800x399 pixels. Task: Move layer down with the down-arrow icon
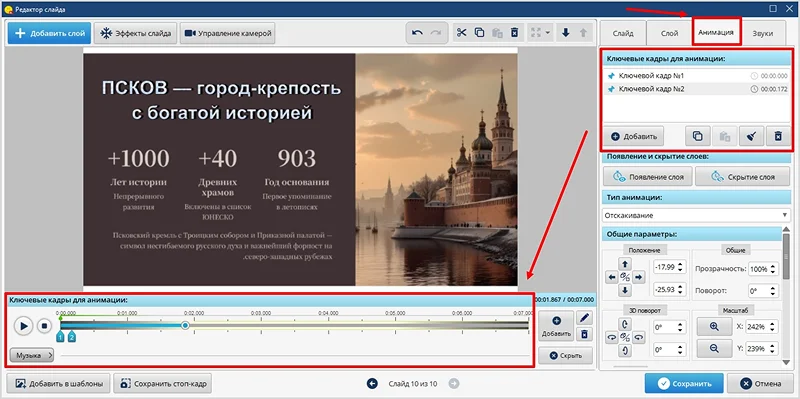[565, 33]
